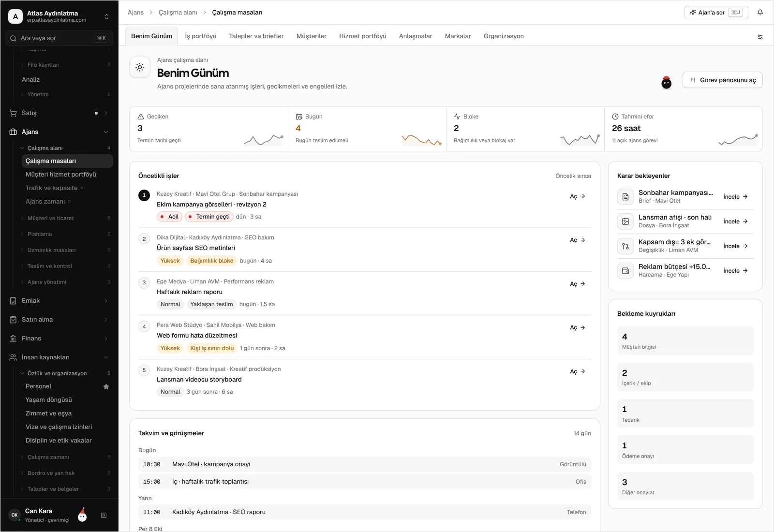Open the Müşteri bilgisi waiting queue card
The height and width of the screenshot is (532, 774).
click(x=685, y=341)
